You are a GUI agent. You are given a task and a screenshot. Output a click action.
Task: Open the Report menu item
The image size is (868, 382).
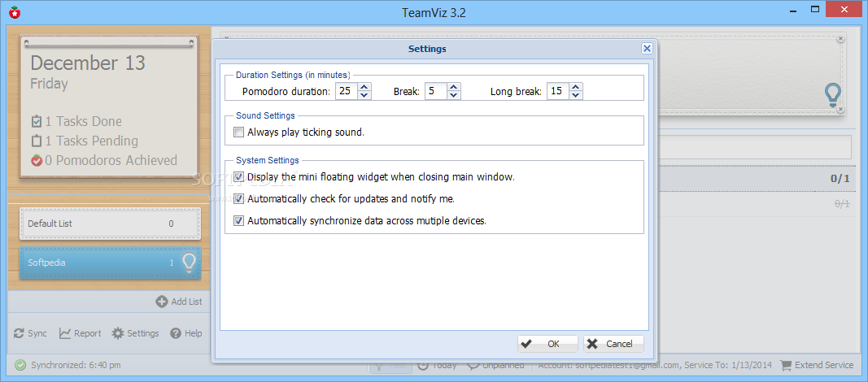(88, 333)
